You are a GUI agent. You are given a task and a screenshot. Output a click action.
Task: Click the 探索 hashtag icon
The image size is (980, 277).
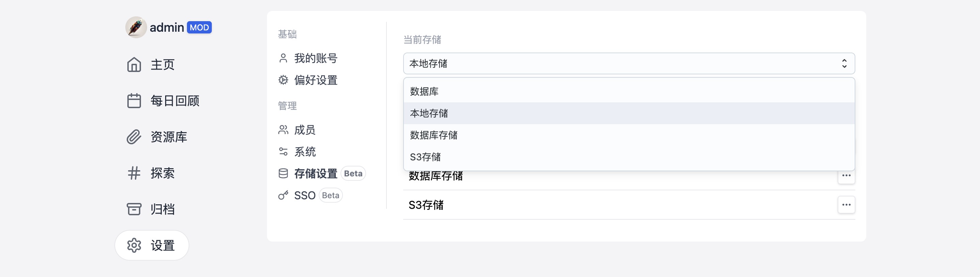click(x=134, y=173)
